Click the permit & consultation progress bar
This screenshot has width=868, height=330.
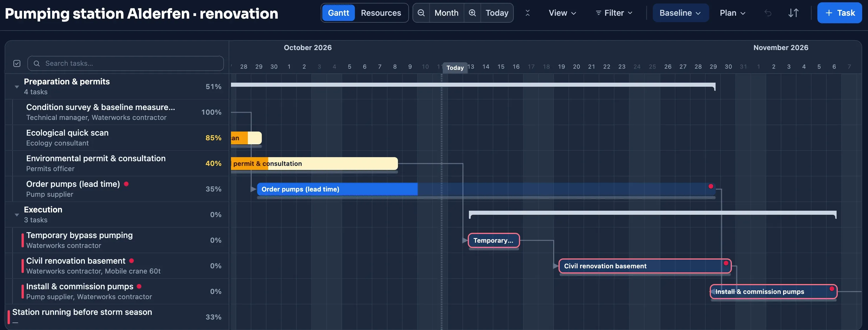[314, 164]
